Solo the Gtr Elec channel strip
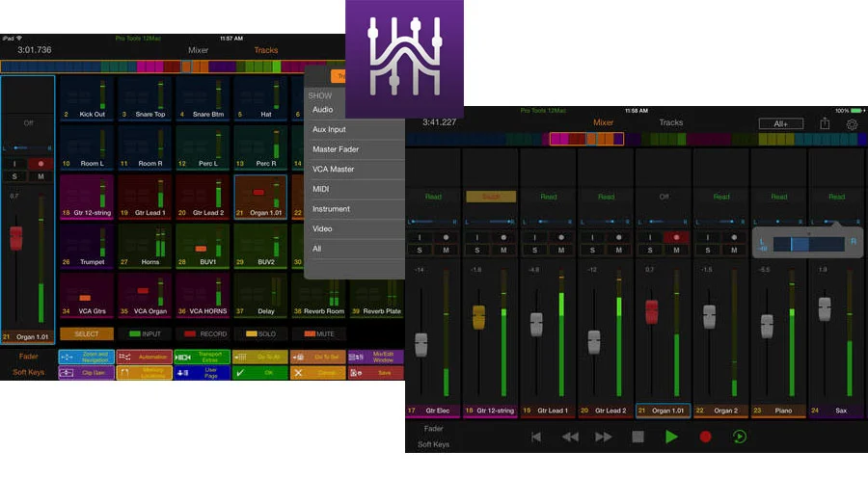Image resolution: width=868 pixels, height=478 pixels. point(420,250)
